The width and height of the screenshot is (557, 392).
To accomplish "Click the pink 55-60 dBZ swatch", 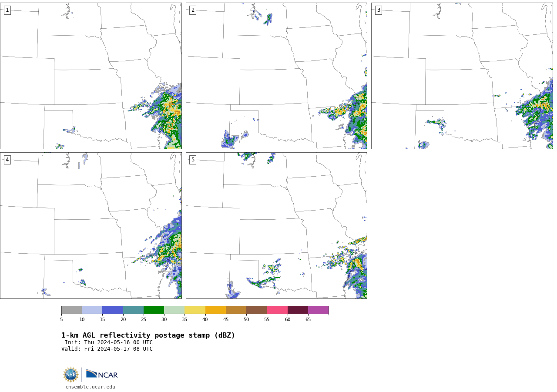I will [x=277, y=310].
